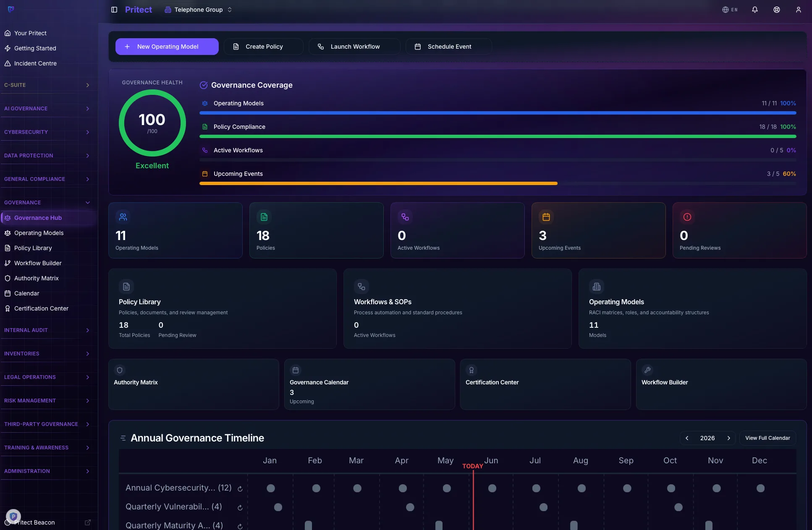
Task: Click the Governance Coverage check icon
Action: [204, 85]
